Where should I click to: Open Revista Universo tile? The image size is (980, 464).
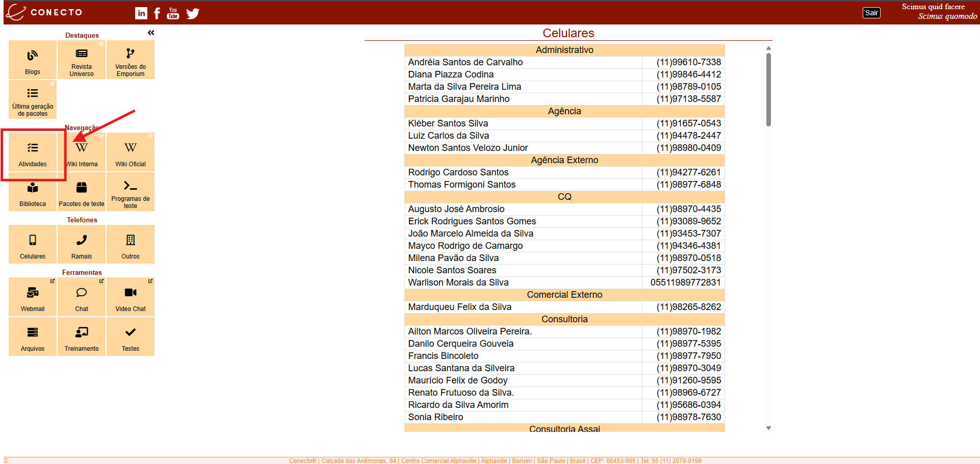point(82,60)
